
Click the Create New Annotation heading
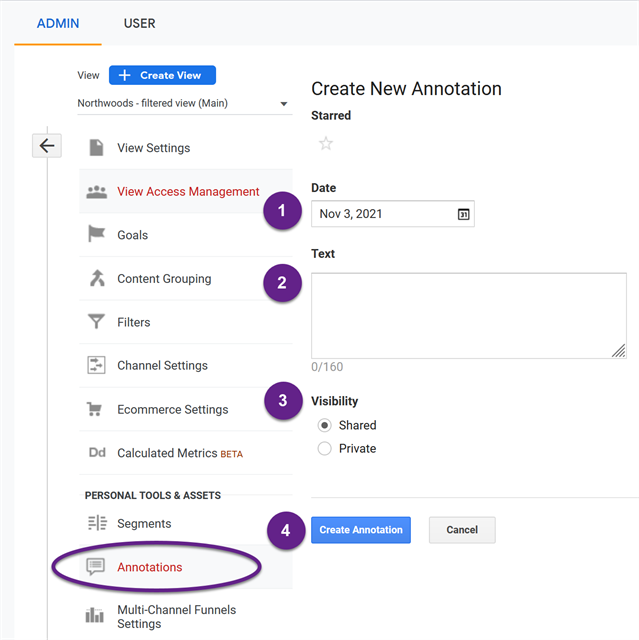[x=406, y=89]
